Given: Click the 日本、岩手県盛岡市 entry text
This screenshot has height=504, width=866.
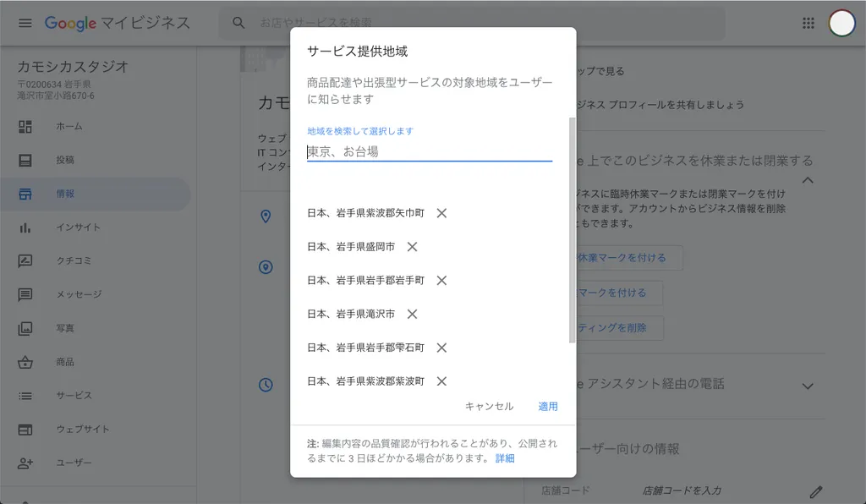Looking at the screenshot, I should tap(351, 247).
